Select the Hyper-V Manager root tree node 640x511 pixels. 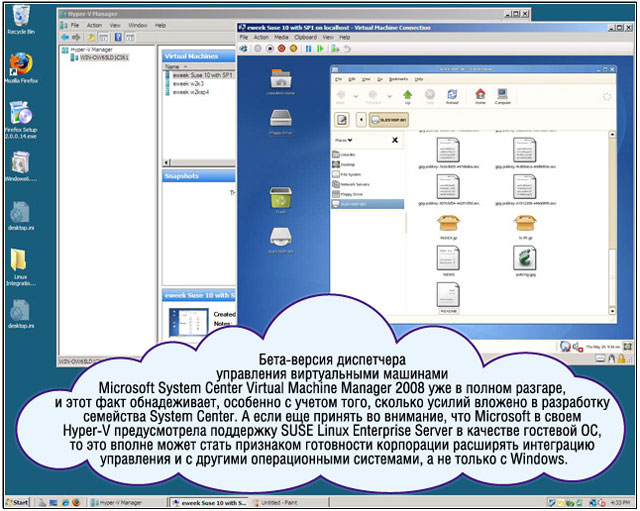(x=87, y=49)
